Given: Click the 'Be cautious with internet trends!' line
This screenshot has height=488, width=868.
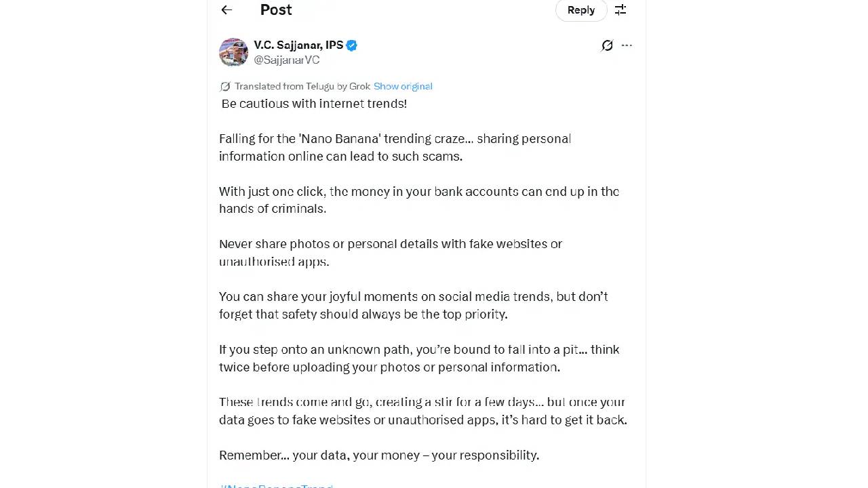Looking at the screenshot, I should point(314,104).
